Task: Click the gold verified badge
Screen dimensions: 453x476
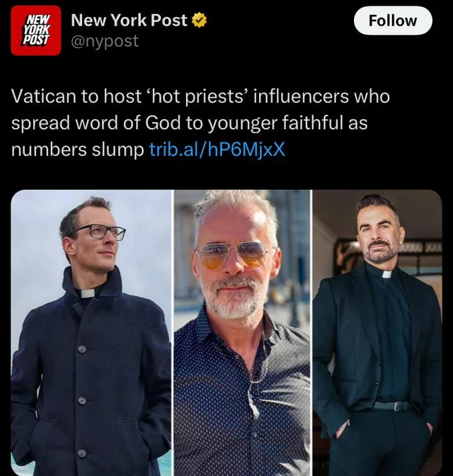Action: click(199, 21)
